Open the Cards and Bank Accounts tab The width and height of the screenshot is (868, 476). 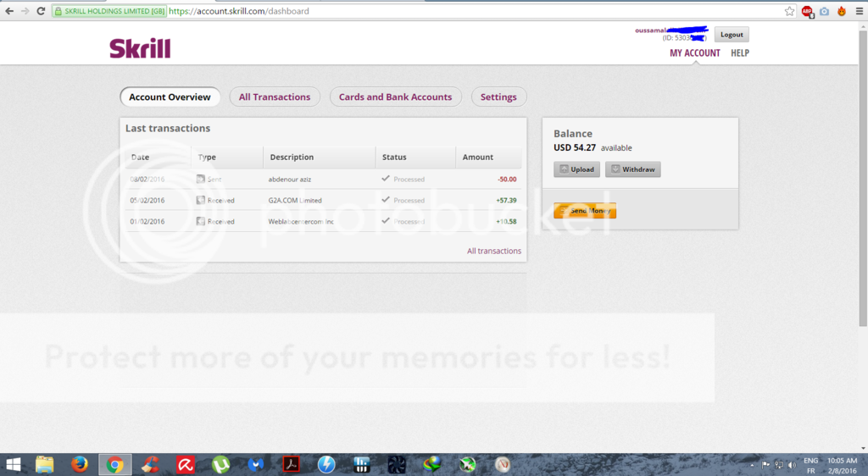[x=395, y=97]
